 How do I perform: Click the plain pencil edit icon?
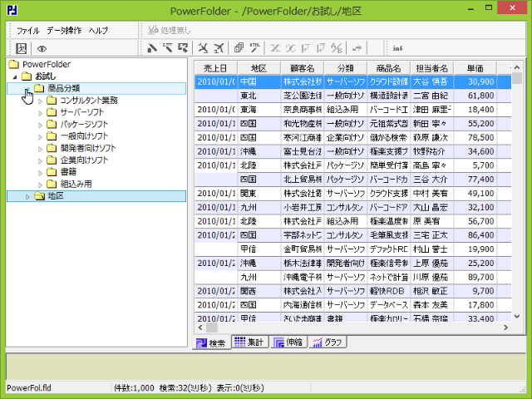(151, 48)
